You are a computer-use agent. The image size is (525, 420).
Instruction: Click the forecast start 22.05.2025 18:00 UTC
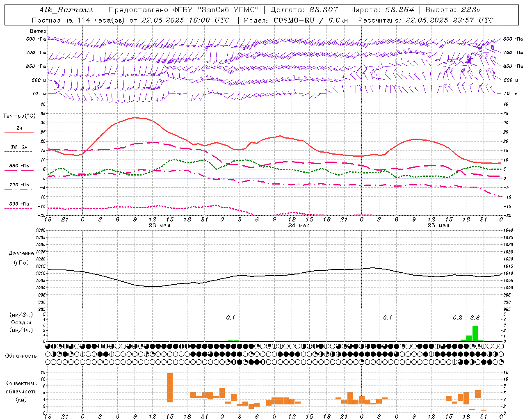(185, 20)
